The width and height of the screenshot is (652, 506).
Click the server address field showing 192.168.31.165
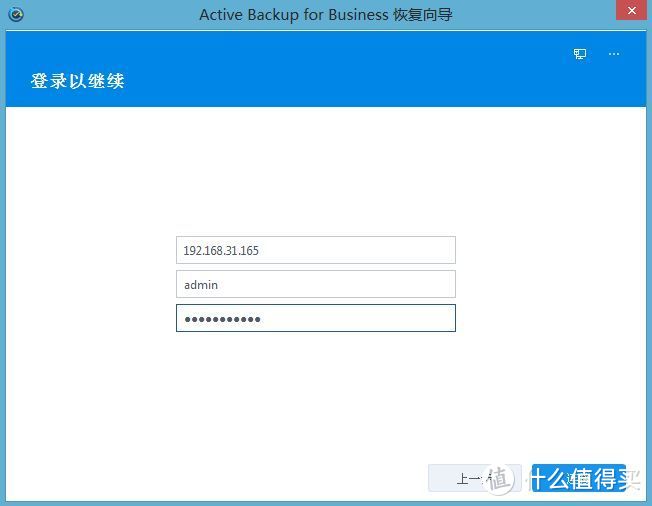click(x=316, y=250)
